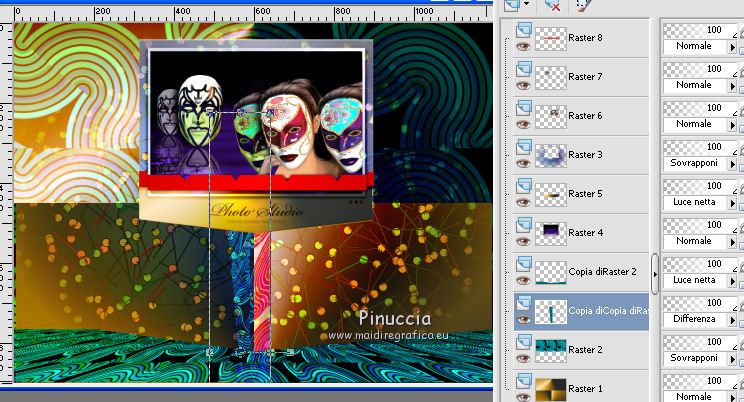Toggle eye of highlighted Copia diCopia layer

pos(523,319)
